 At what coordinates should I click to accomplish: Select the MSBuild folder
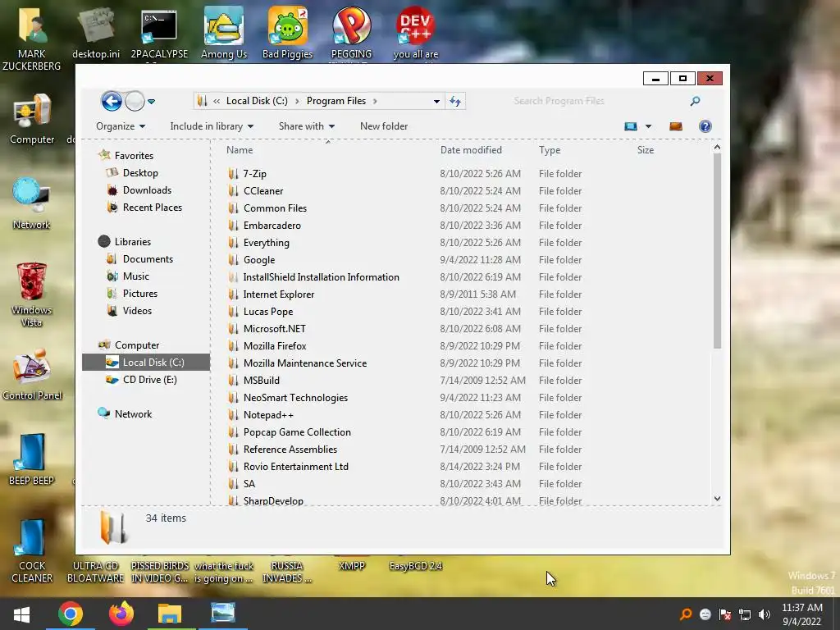tap(262, 381)
